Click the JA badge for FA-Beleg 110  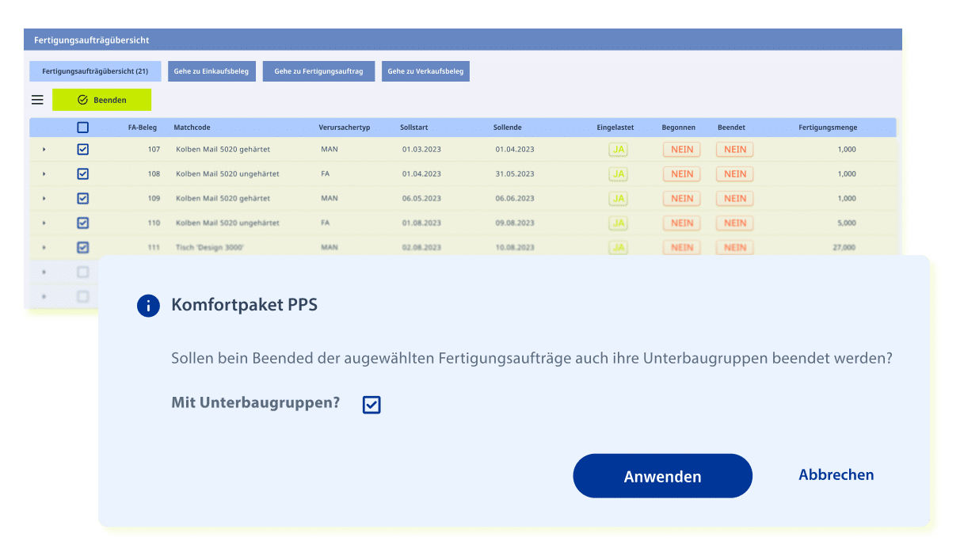click(x=619, y=223)
